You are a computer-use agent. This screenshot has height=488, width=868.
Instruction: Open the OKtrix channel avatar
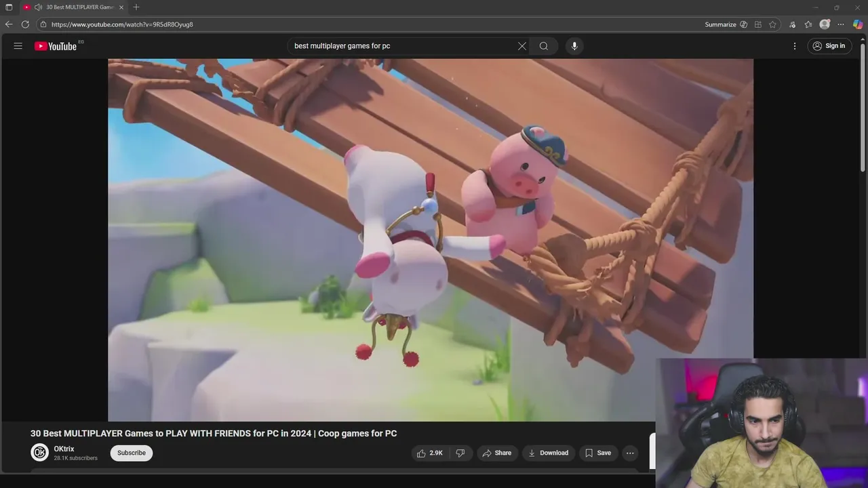pos(40,453)
